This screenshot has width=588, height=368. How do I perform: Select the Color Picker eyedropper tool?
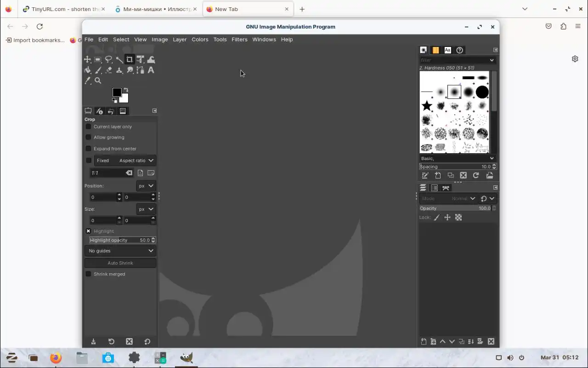[87, 80]
